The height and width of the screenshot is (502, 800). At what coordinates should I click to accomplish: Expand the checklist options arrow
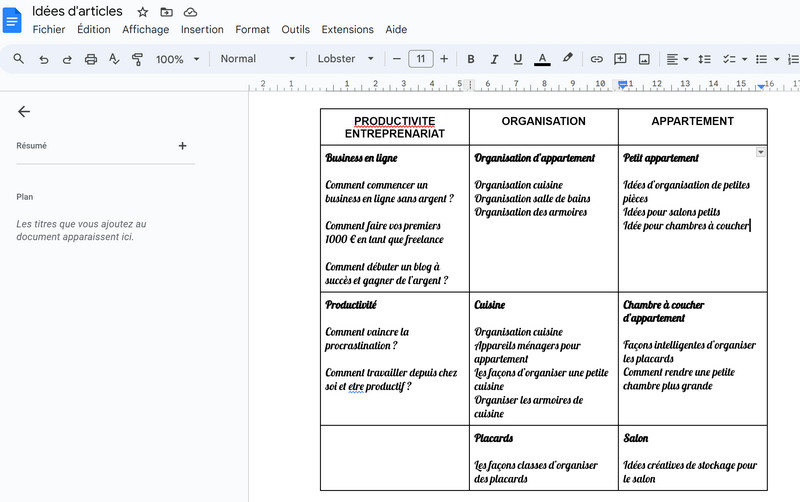pyautogui.click(x=744, y=59)
